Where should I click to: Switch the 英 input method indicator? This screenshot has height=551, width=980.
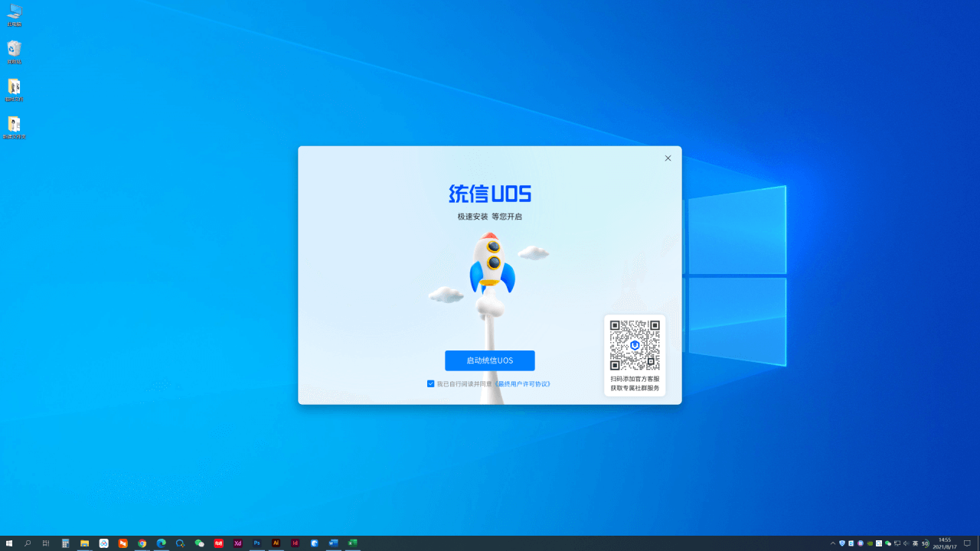pos(916,543)
